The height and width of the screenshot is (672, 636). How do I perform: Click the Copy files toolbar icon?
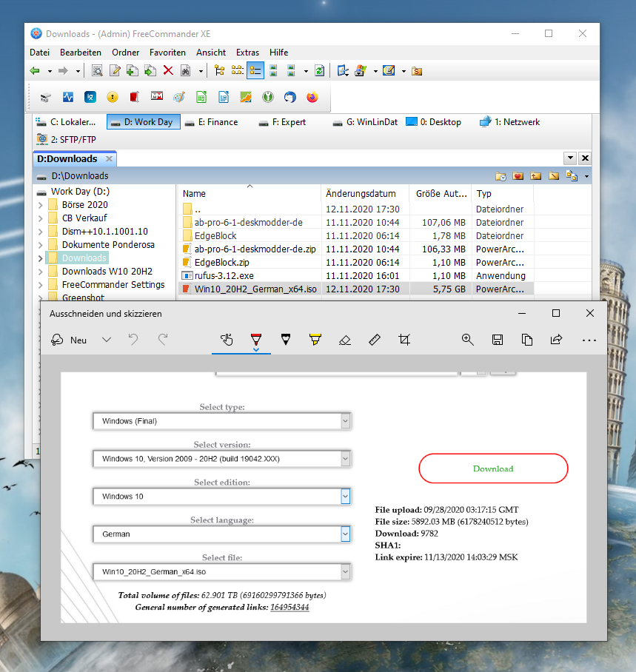tap(133, 71)
